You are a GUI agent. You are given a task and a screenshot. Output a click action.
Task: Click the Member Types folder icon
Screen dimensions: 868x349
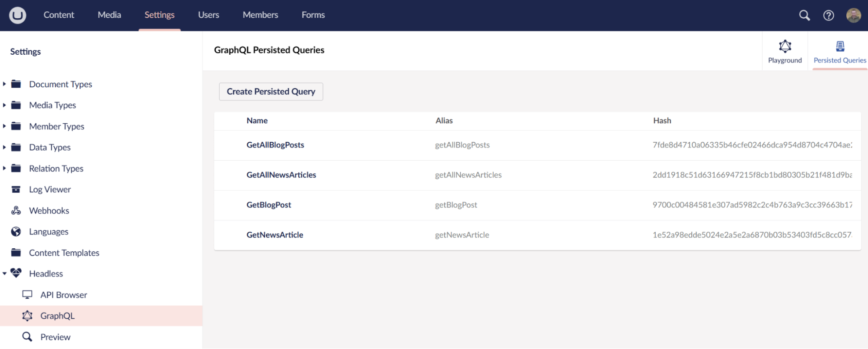[16, 126]
